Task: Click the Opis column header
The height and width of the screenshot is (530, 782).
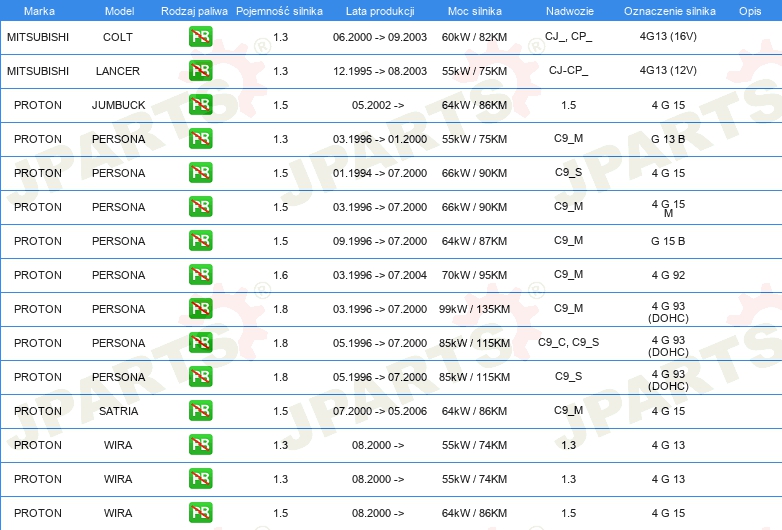Action: [x=750, y=11]
